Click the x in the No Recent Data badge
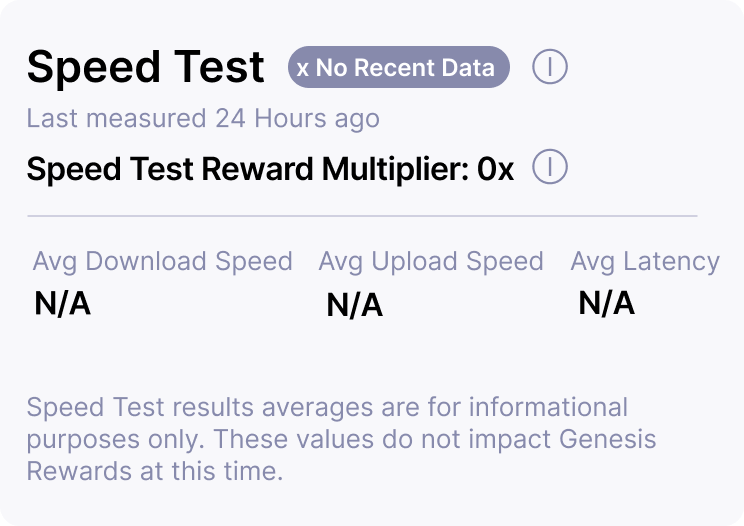The height and width of the screenshot is (526, 744). (x=302, y=68)
